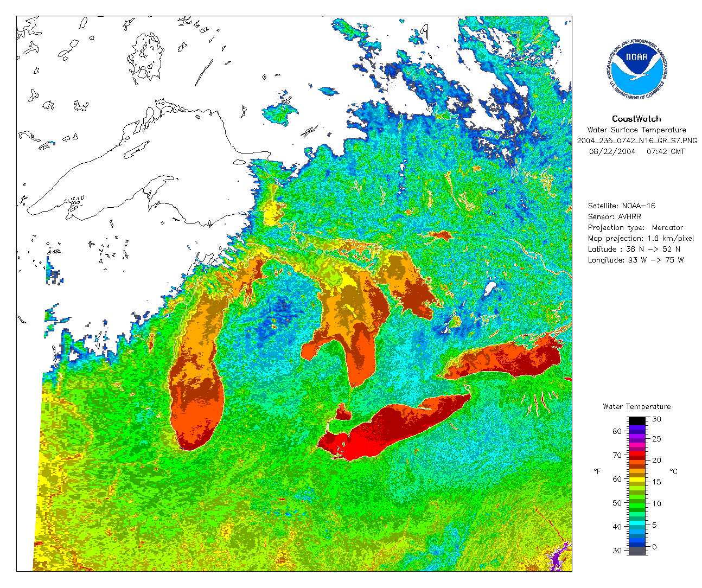Click the 70 Fahrenheit legend tick label

[617, 455]
